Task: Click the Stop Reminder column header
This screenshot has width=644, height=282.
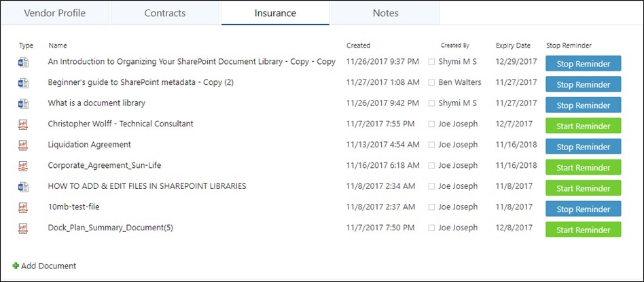Action: pyautogui.click(x=569, y=46)
